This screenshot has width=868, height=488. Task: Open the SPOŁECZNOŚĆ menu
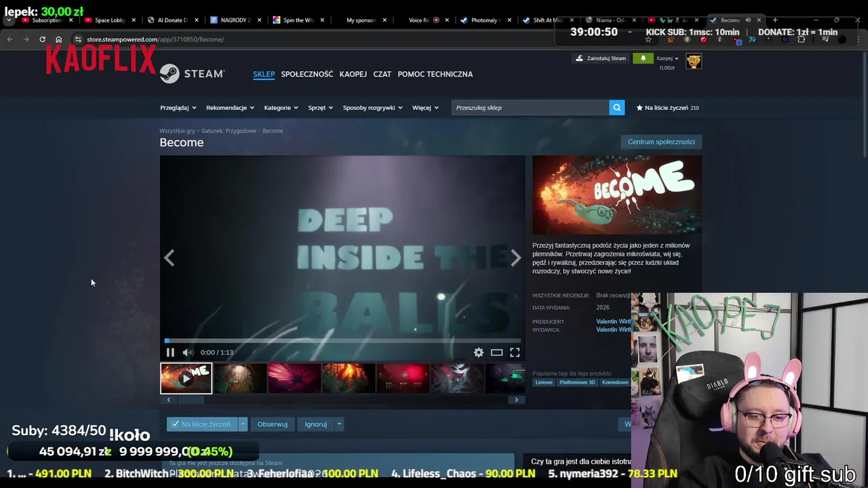(307, 74)
